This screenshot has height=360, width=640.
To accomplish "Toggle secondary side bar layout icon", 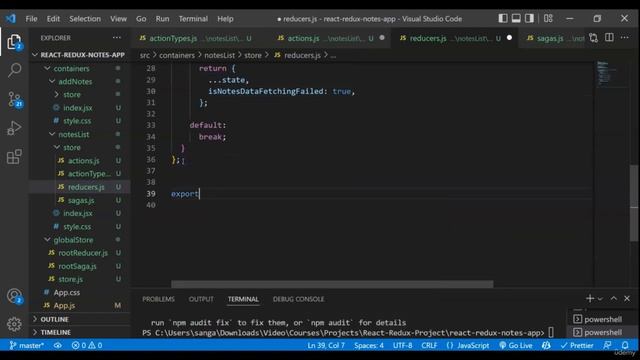I will point(529,18).
